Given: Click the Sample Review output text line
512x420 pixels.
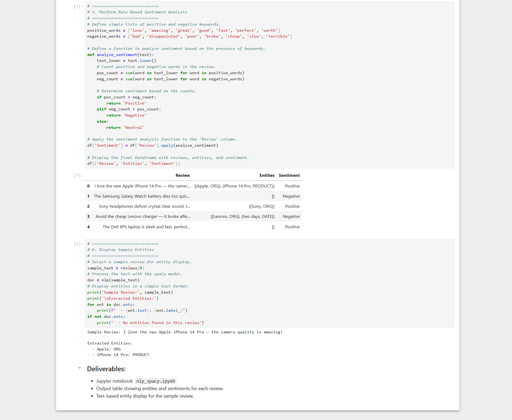Looking at the screenshot, I should click(x=185, y=332).
